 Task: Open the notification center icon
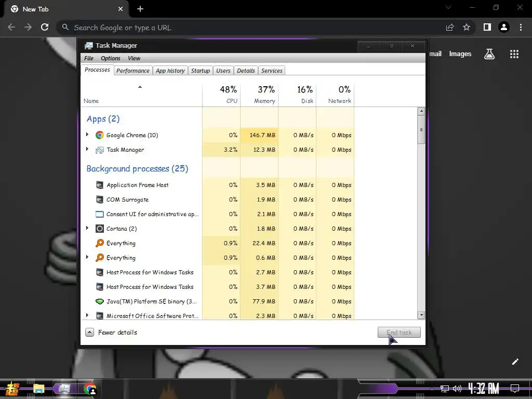[515, 388]
